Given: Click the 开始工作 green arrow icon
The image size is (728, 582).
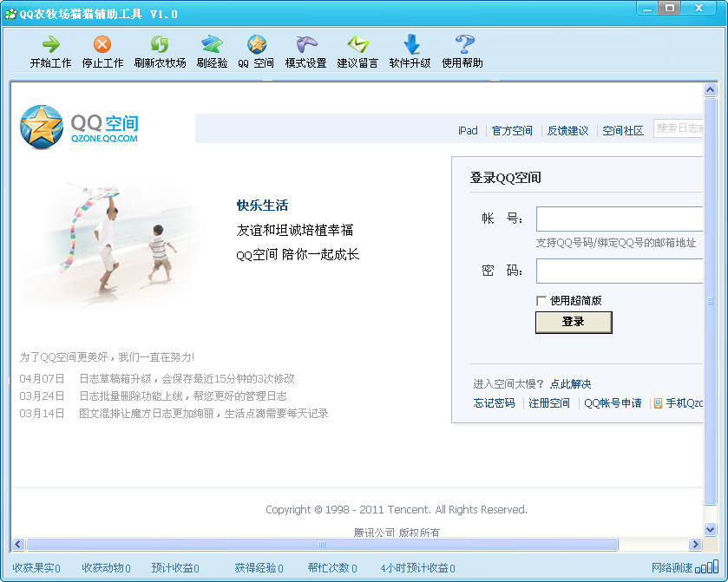Looking at the screenshot, I should pyautogui.click(x=50, y=44).
